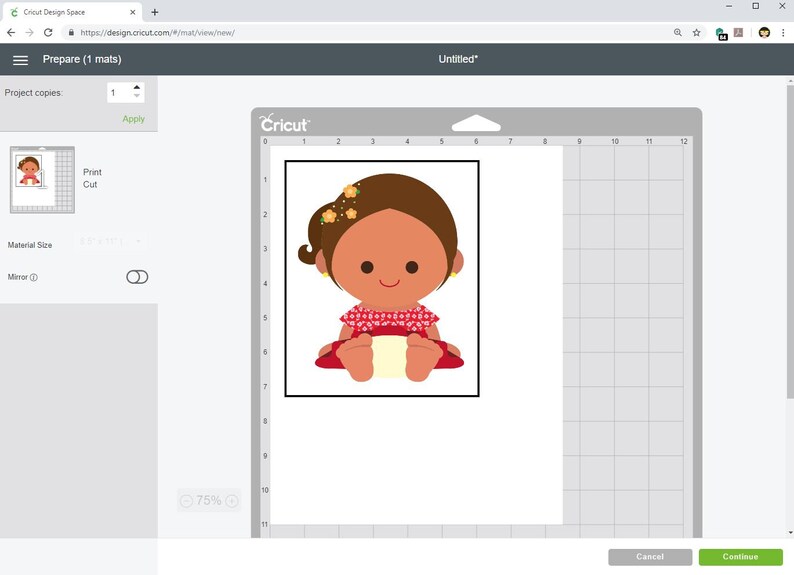Cancel the mat preparation
Image resolution: width=794 pixels, height=575 pixels.
tap(650, 557)
